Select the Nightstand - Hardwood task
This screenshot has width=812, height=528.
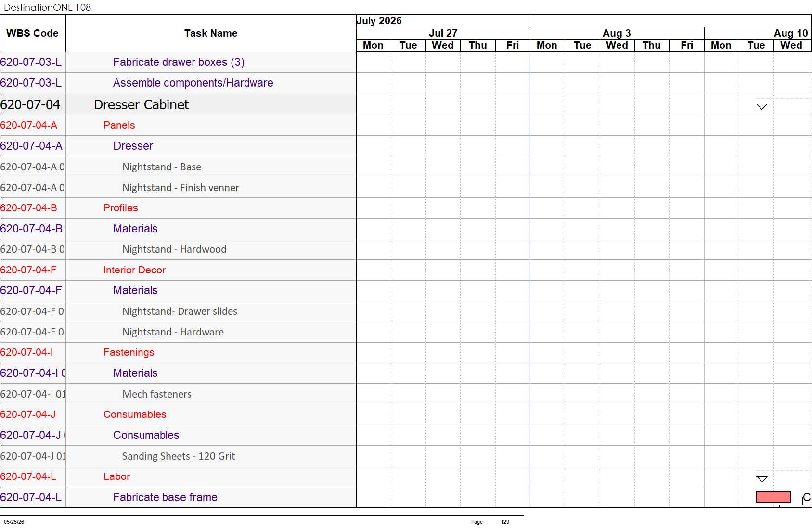tap(174, 249)
